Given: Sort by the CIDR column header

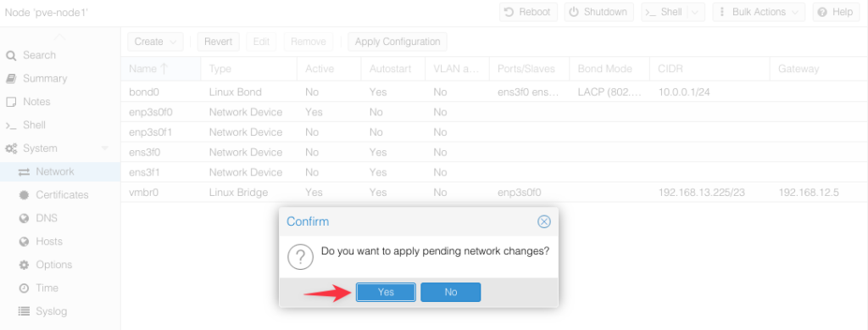Looking at the screenshot, I should tap(709, 70).
